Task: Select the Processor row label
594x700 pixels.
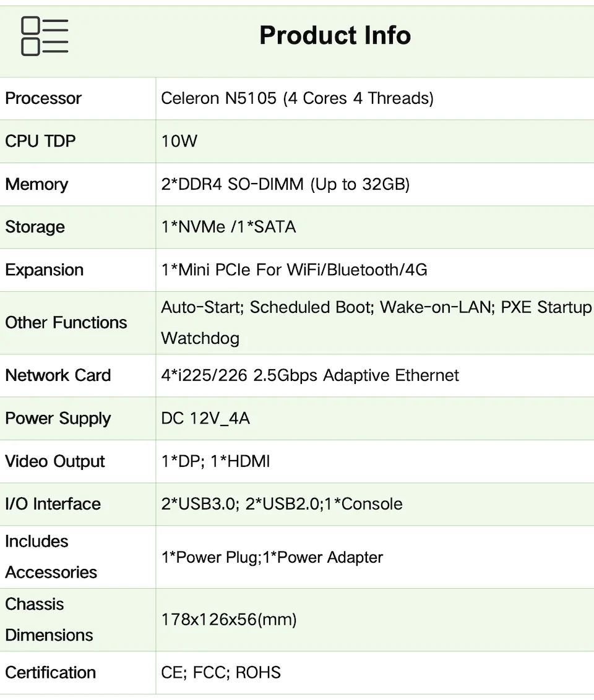Action: (x=43, y=98)
